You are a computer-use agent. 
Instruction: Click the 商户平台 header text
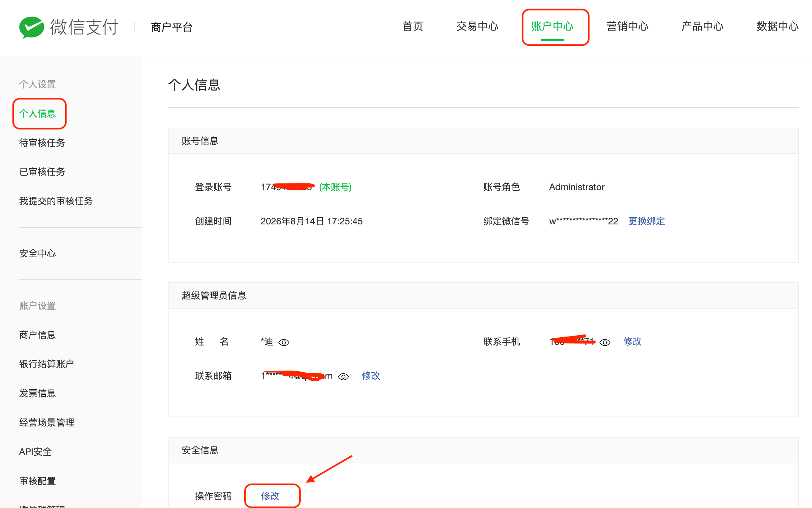coord(172,27)
